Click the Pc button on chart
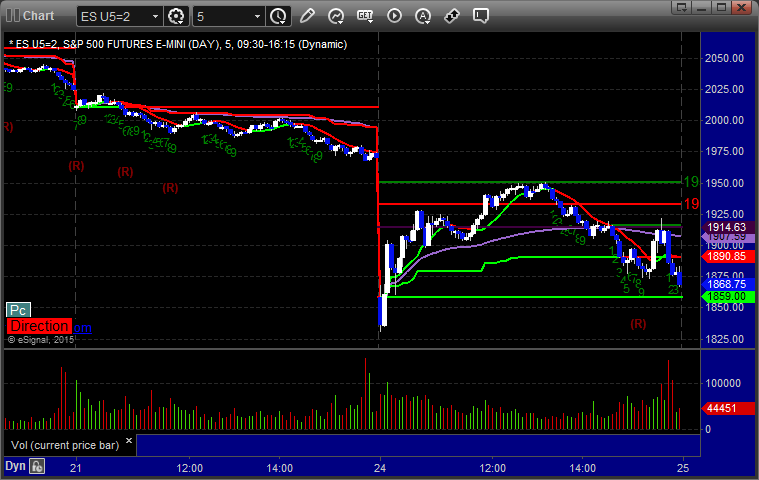The height and width of the screenshot is (480, 759). tap(18, 310)
